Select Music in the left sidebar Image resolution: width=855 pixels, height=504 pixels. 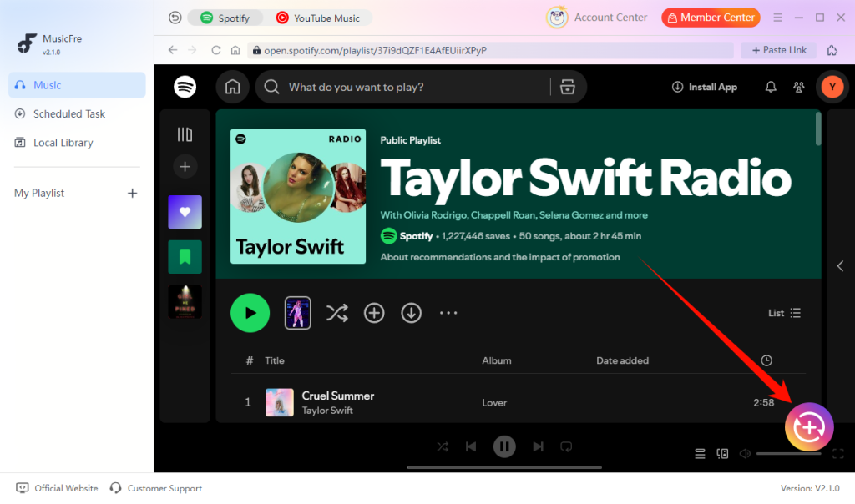[x=77, y=85]
